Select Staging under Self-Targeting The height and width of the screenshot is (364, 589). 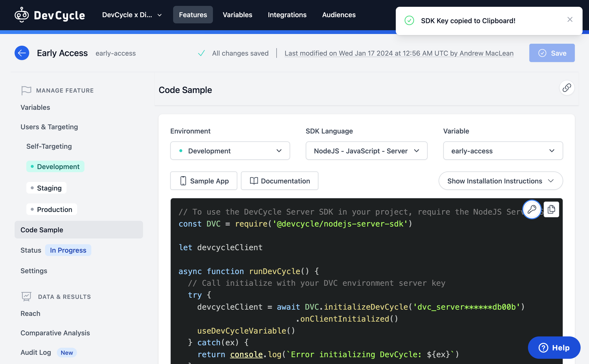[47, 188]
